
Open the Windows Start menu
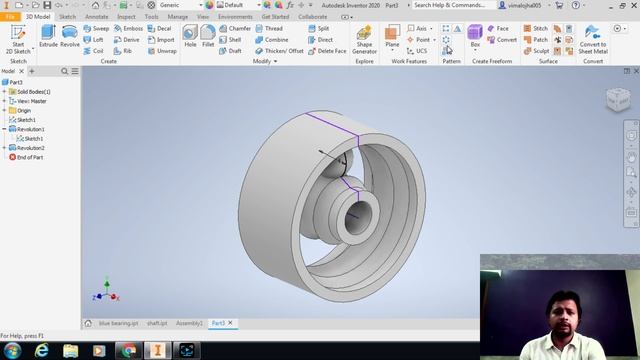point(12,350)
